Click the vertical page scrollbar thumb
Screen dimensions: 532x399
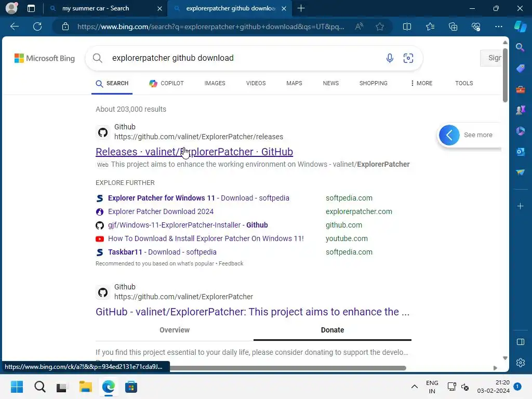(x=505, y=75)
